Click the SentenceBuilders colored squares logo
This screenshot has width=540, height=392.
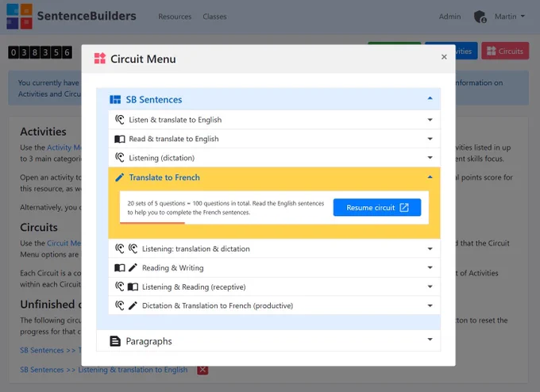[19, 16]
